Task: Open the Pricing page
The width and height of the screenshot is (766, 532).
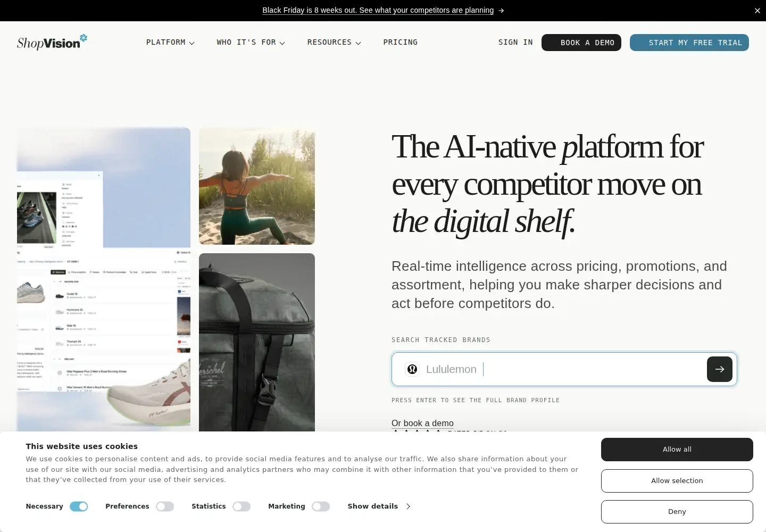Action: pos(401,43)
